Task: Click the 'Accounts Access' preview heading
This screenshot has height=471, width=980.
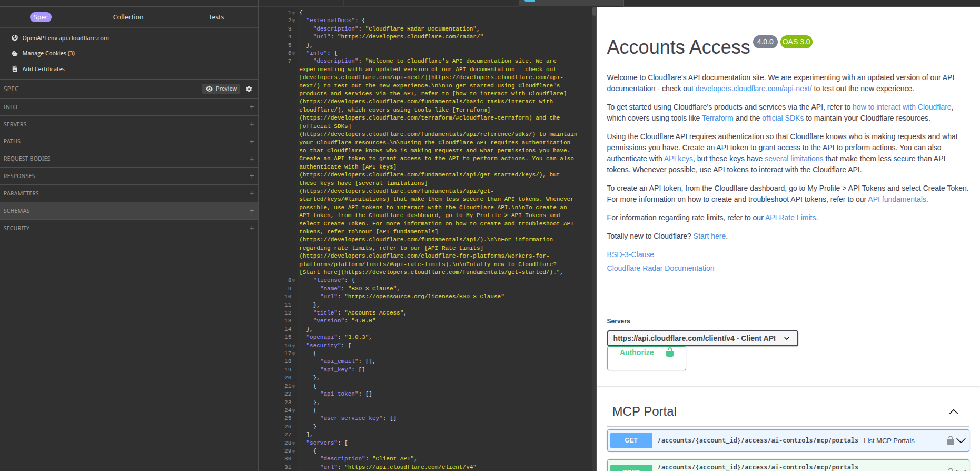Action: click(678, 47)
